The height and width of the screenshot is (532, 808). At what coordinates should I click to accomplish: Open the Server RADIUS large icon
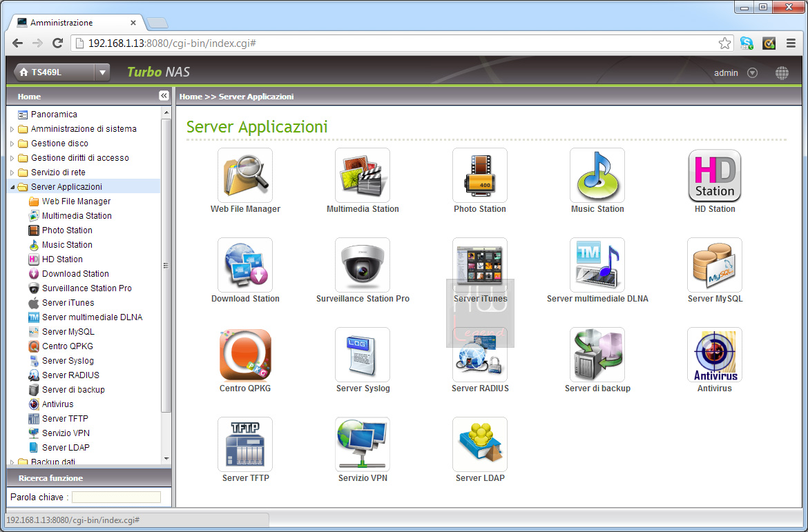point(480,355)
